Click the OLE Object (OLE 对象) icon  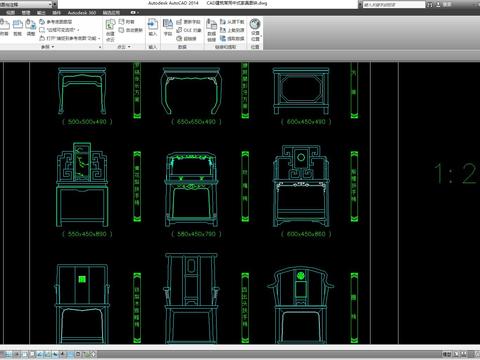pos(189,30)
